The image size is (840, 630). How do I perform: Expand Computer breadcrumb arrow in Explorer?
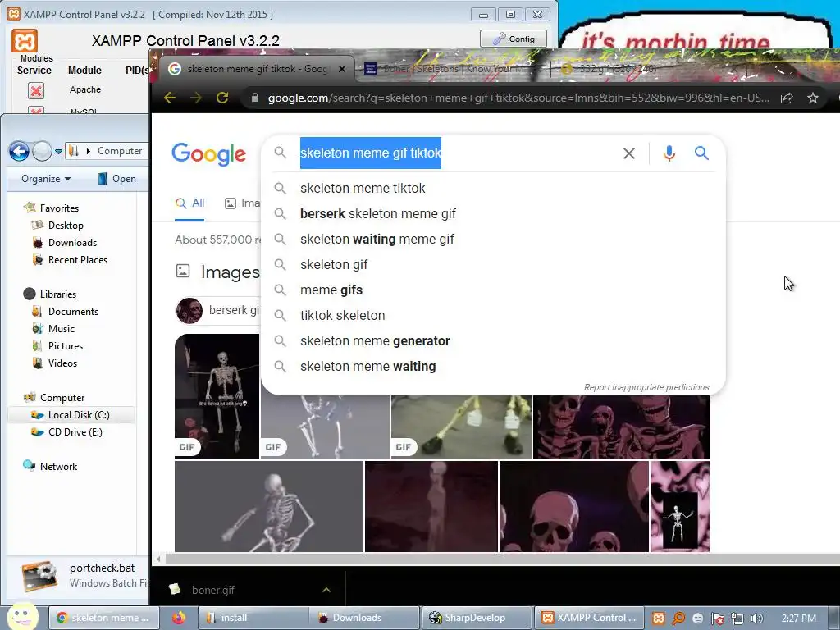[x=89, y=151]
